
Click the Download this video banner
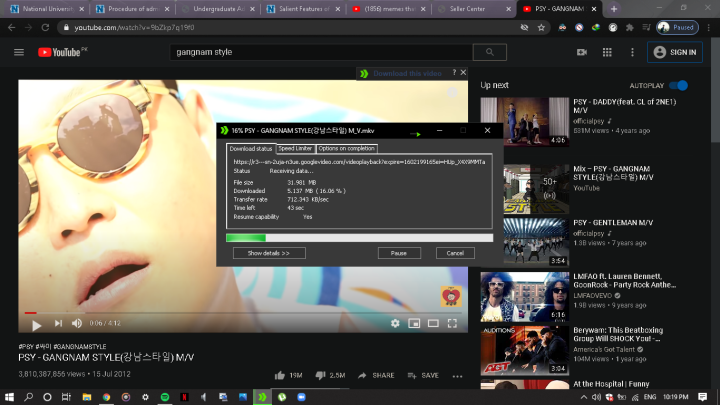click(x=407, y=73)
